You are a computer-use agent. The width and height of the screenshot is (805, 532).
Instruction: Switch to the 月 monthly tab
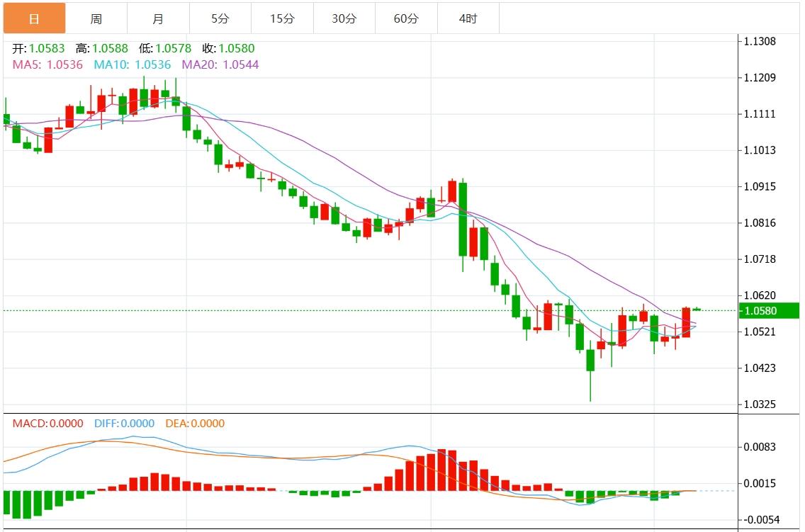click(x=158, y=18)
